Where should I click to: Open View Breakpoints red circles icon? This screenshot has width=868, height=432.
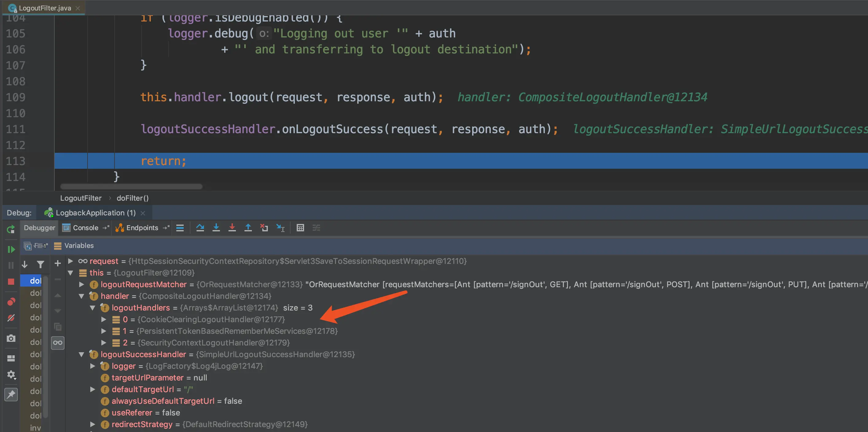(11, 302)
